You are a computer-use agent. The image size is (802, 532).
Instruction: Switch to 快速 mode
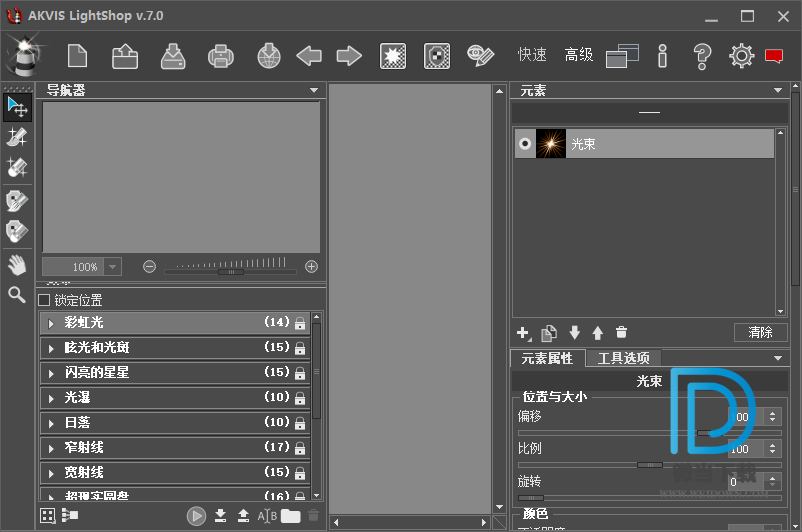coord(532,55)
